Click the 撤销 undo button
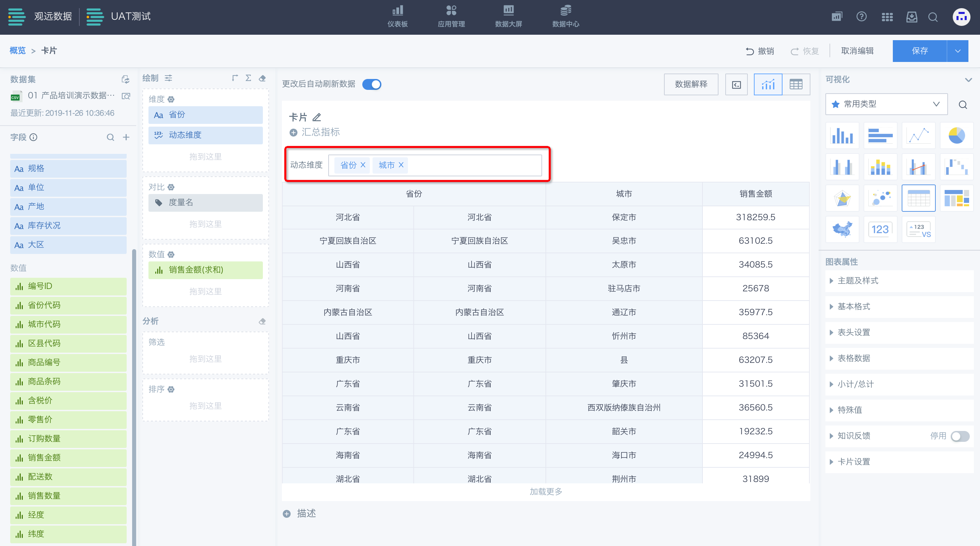This screenshot has width=980, height=546. tap(760, 51)
